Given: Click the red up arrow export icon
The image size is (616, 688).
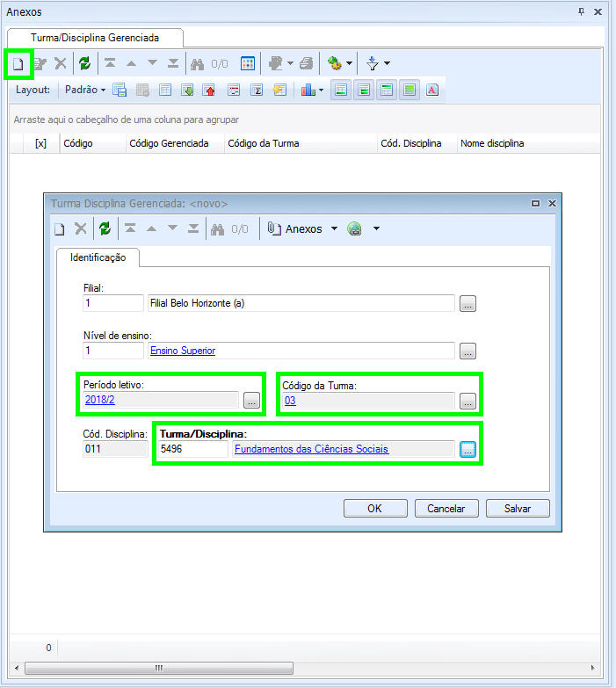Looking at the screenshot, I should coord(209,91).
